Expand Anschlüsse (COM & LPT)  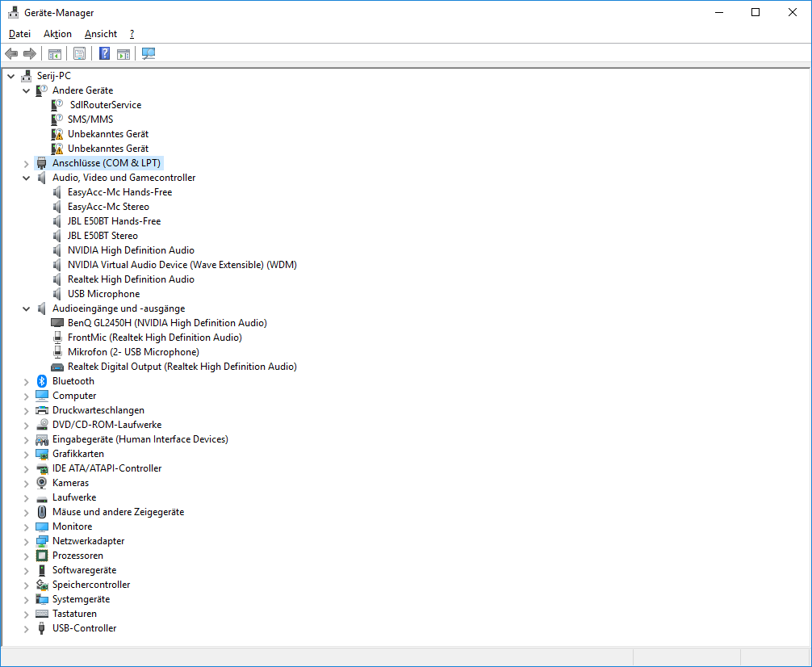tap(27, 163)
